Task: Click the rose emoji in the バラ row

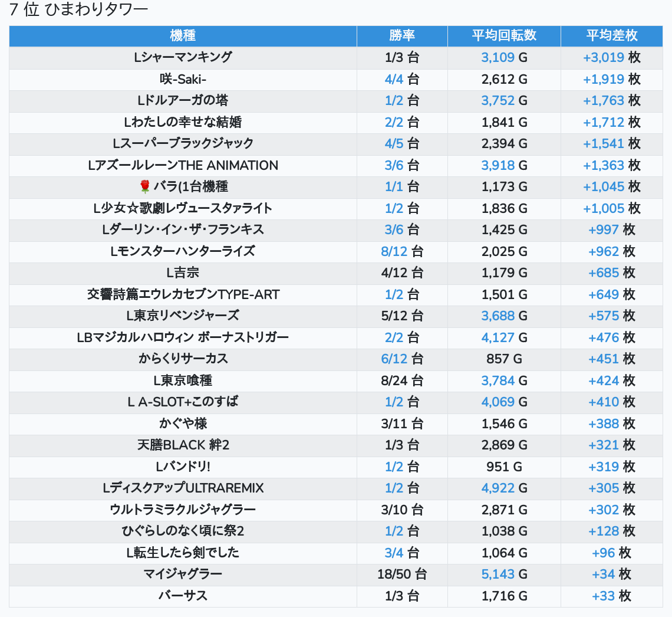Action: [145, 187]
